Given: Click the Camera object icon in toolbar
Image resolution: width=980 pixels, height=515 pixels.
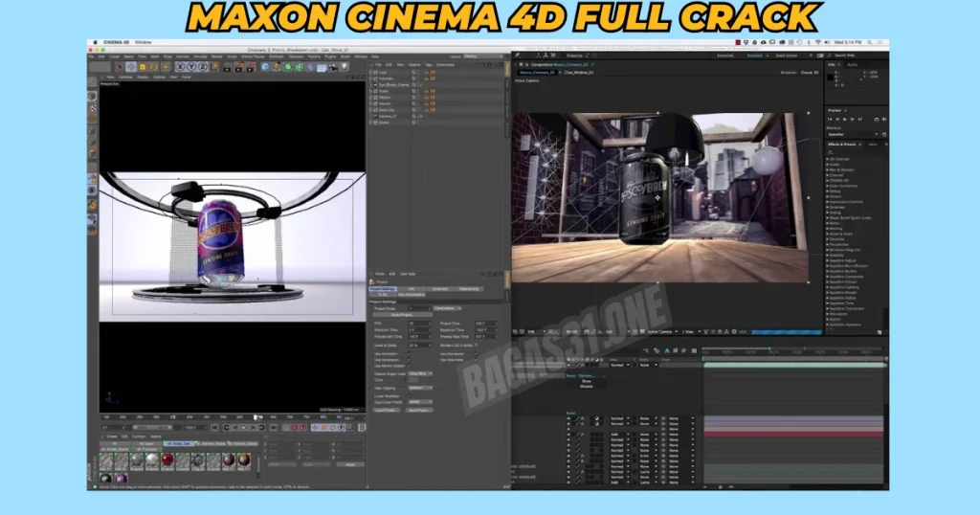Looking at the screenshot, I should click(332, 67).
